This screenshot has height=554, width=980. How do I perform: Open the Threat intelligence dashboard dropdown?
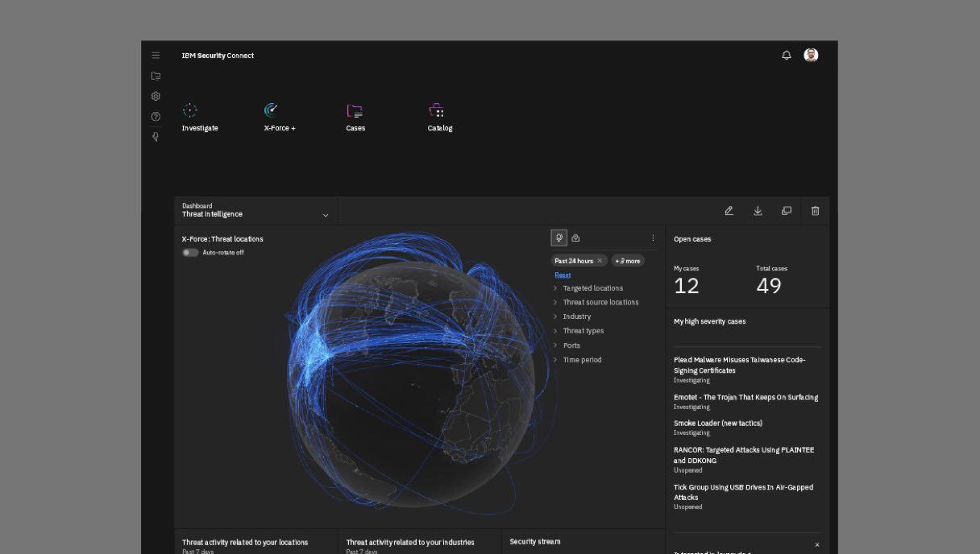(x=256, y=210)
